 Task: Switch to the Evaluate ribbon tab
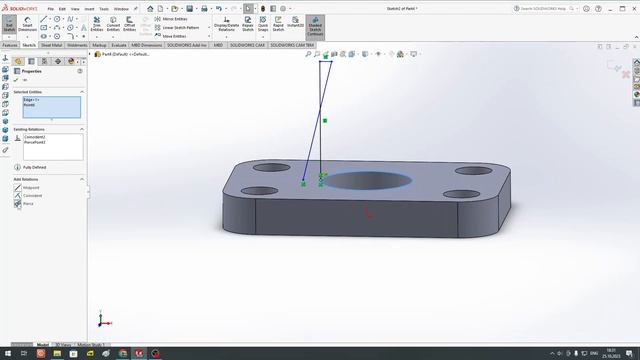tap(119, 45)
